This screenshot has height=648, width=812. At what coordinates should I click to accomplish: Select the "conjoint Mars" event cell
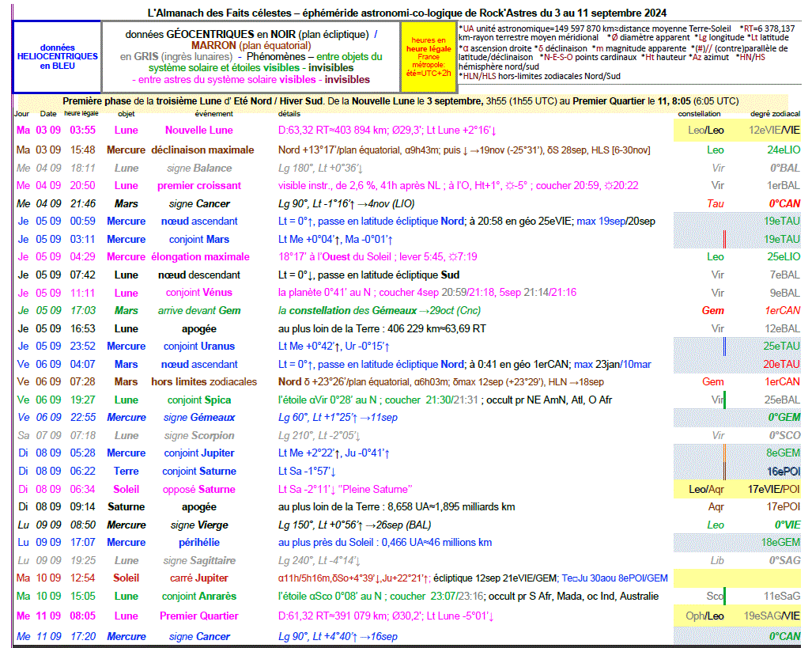(199, 240)
